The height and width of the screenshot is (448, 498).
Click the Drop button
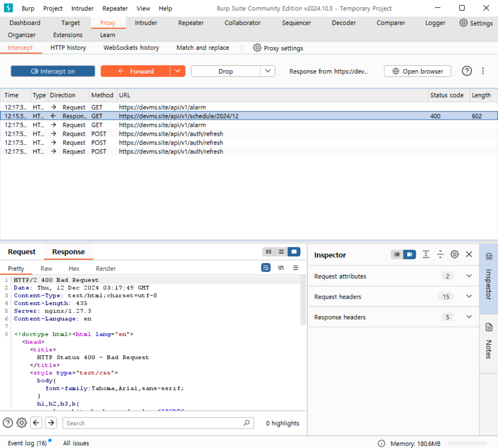[226, 72]
